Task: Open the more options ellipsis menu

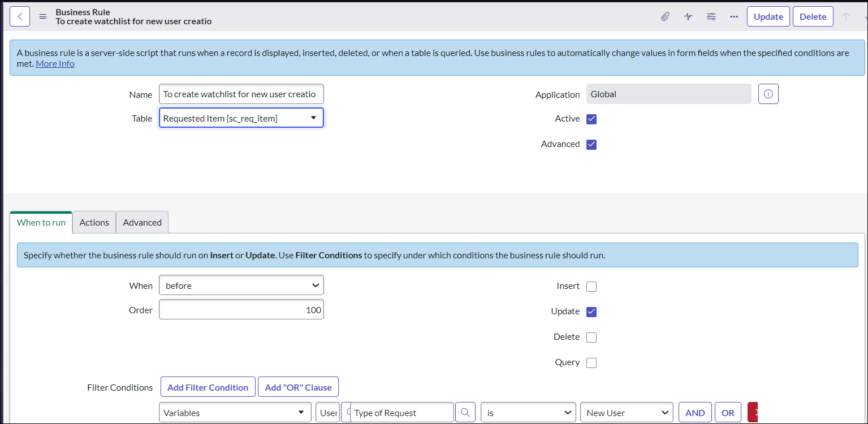Action: pyautogui.click(x=734, y=16)
